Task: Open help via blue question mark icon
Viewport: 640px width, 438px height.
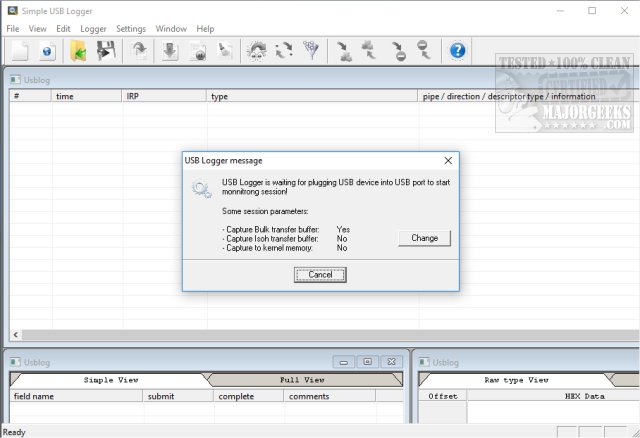Action: coord(458,51)
